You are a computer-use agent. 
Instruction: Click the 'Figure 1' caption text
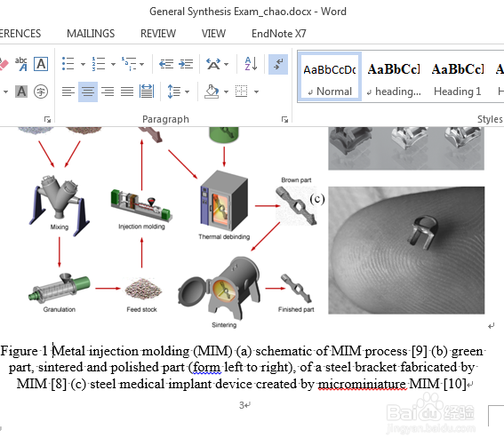(24, 351)
